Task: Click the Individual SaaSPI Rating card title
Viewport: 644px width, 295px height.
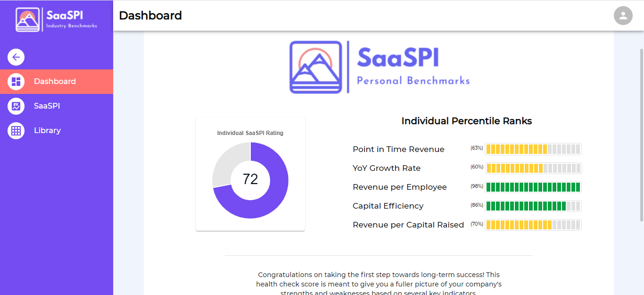Action: pyautogui.click(x=250, y=133)
